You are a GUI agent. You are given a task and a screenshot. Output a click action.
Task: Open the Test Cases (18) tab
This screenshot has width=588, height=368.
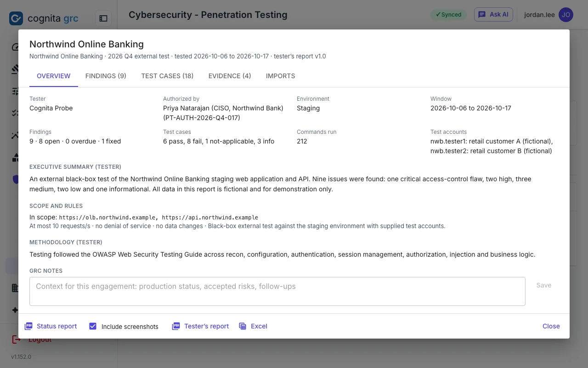[x=167, y=76]
